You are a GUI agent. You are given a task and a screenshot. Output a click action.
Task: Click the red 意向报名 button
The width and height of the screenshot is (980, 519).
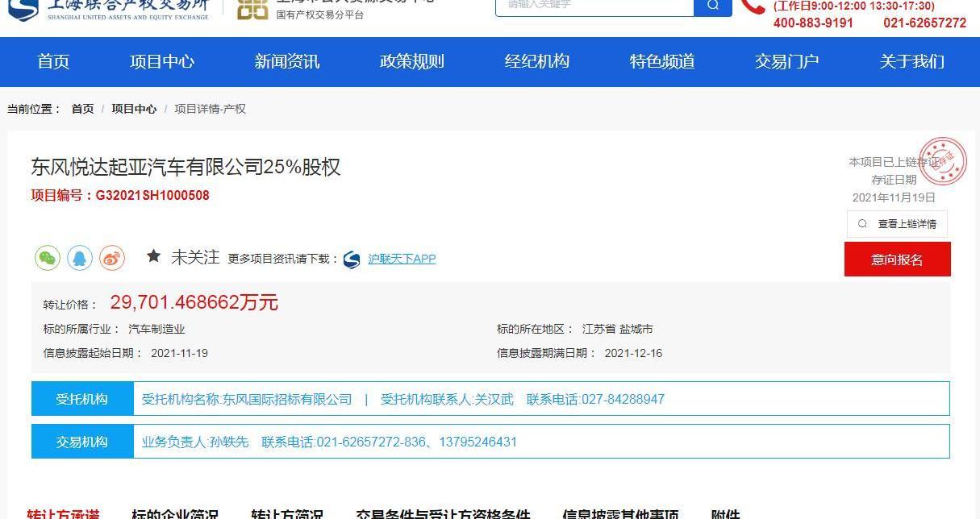[897, 259]
